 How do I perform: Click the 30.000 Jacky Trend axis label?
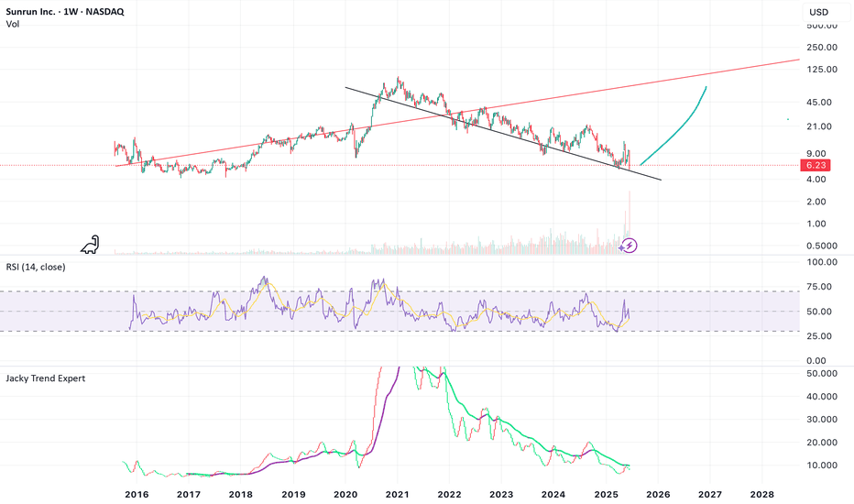click(x=822, y=419)
